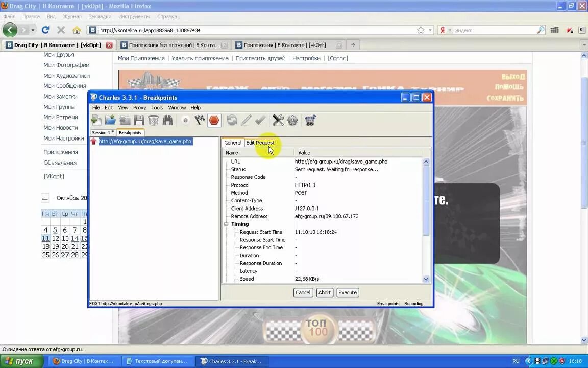588x368 pixels.
Task: Switch to Session 1 tab
Action: 103,132
